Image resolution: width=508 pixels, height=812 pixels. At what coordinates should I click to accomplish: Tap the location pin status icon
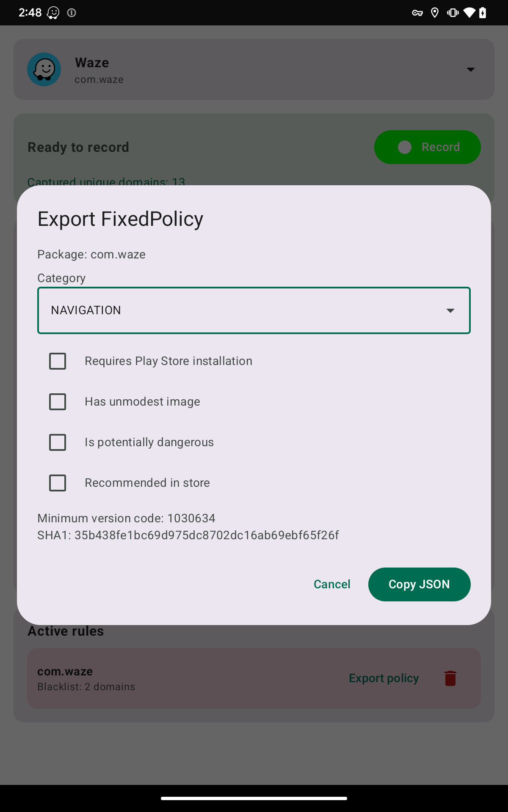(434, 13)
